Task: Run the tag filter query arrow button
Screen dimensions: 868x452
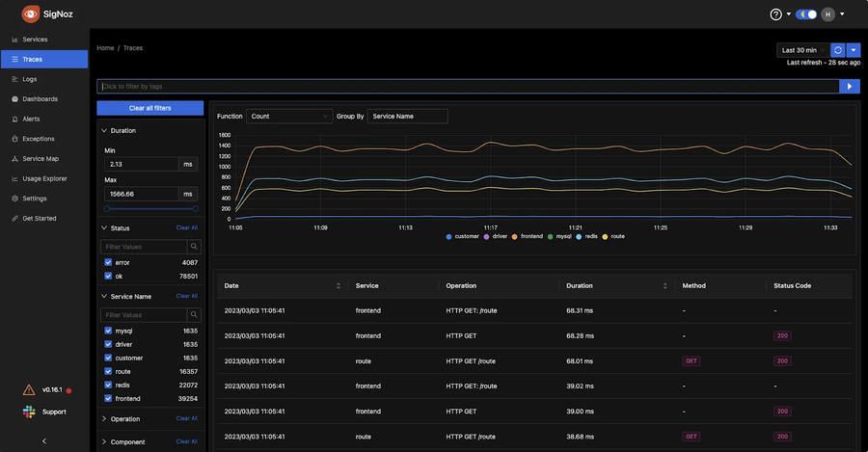Action: click(849, 87)
